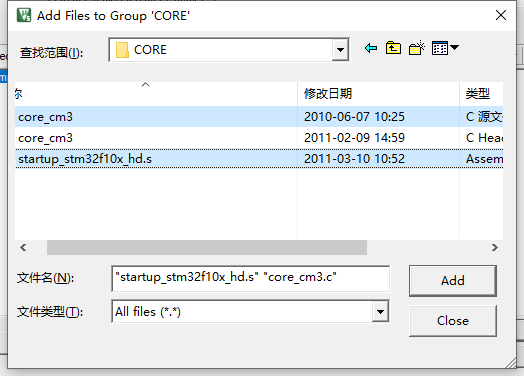The image size is (524, 376).
Task: Go up one folder level
Action: click(393, 48)
